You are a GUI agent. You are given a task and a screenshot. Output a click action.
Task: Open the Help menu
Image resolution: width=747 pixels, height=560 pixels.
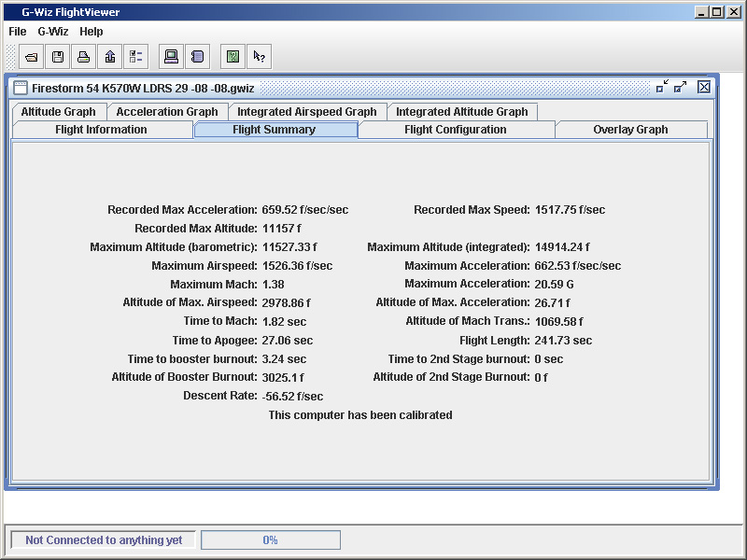point(91,32)
